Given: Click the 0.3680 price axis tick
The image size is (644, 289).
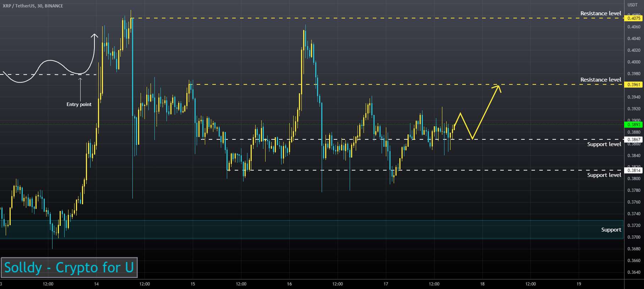Looking at the screenshot, I should 634,249.
